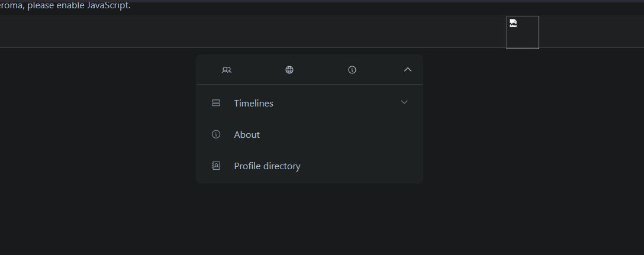The height and width of the screenshot is (255, 644).
Task: Click the address book icon beside Profile directory
Action: pos(215,166)
